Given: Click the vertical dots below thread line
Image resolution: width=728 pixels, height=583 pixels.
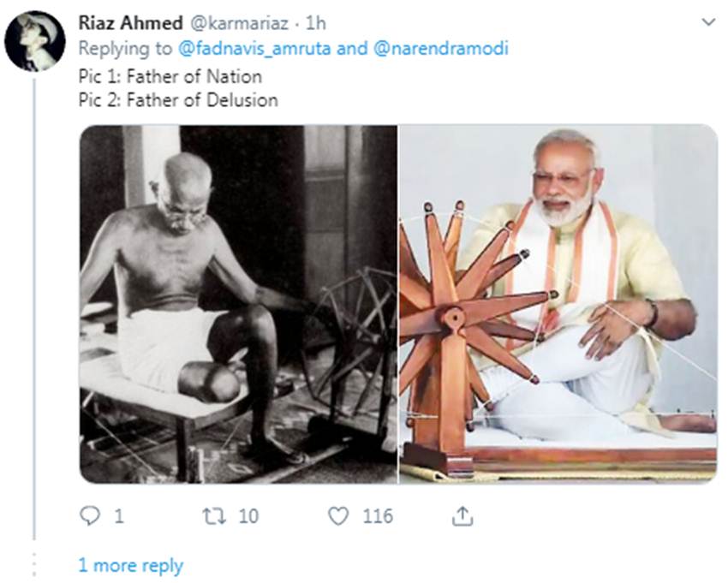Looking at the screenshot, I should [34, 565].
